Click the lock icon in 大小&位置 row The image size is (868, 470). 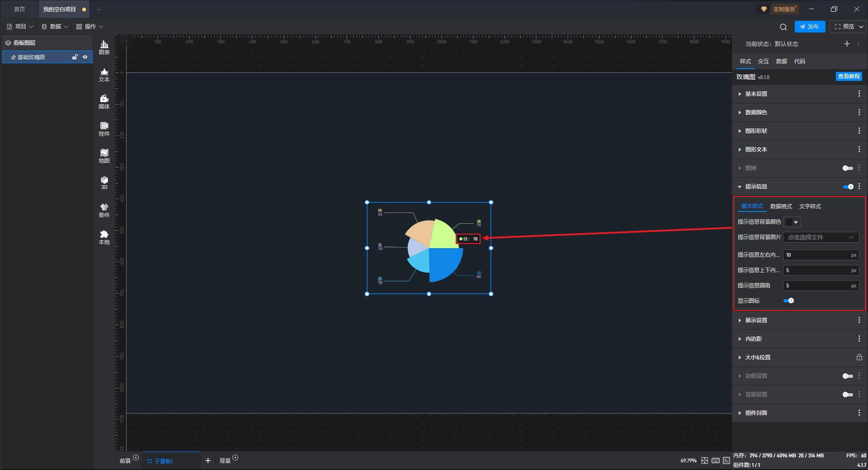pyautogui.click(x=859, y=357)
